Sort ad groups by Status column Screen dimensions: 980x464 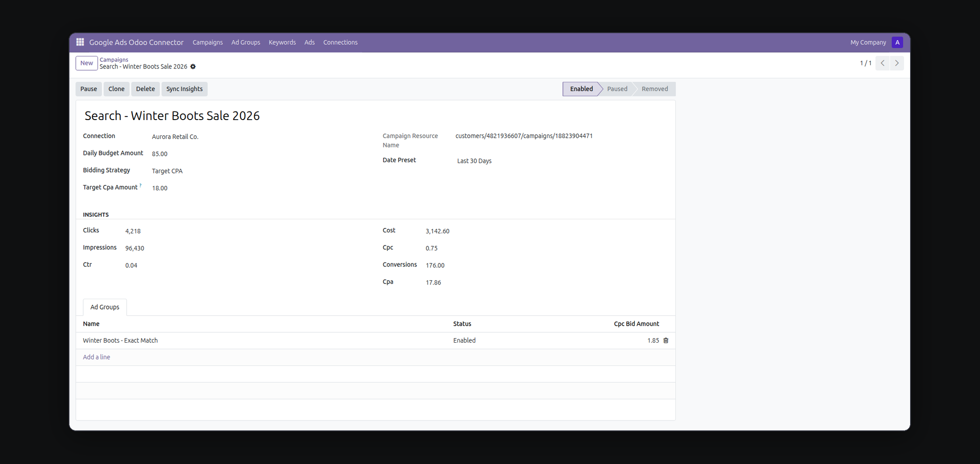click(x=462, y=324)
